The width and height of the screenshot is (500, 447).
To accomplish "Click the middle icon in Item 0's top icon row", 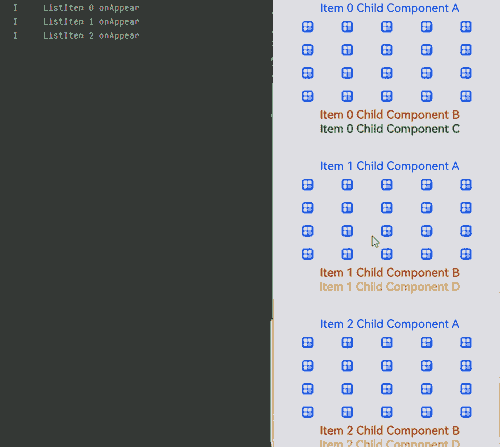I will tap(387, 27).
